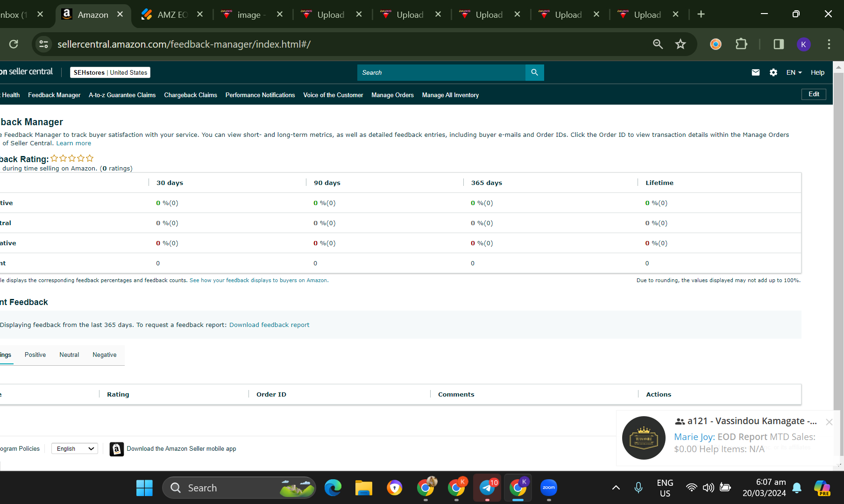The width and height of the screenshot is (844, 504).
Task: Select the Neutral feedback tab
Action: (x=69, y=355)
